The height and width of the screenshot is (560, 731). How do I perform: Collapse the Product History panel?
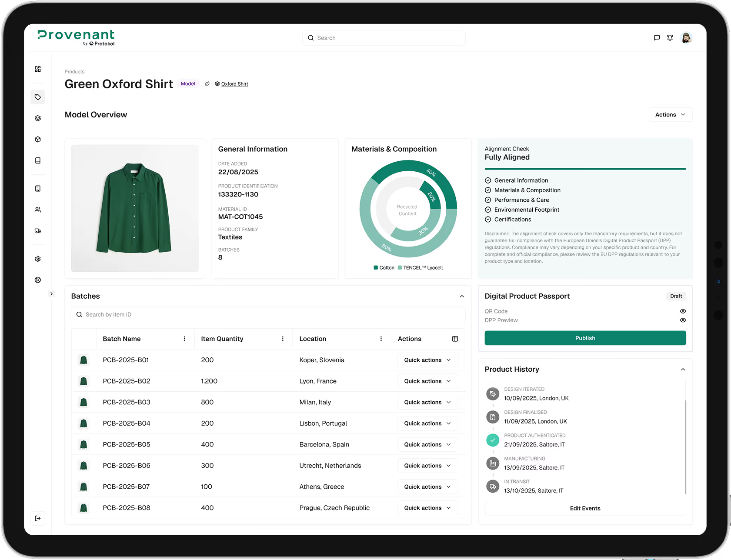pyautogui.click(x=683, y=369)
